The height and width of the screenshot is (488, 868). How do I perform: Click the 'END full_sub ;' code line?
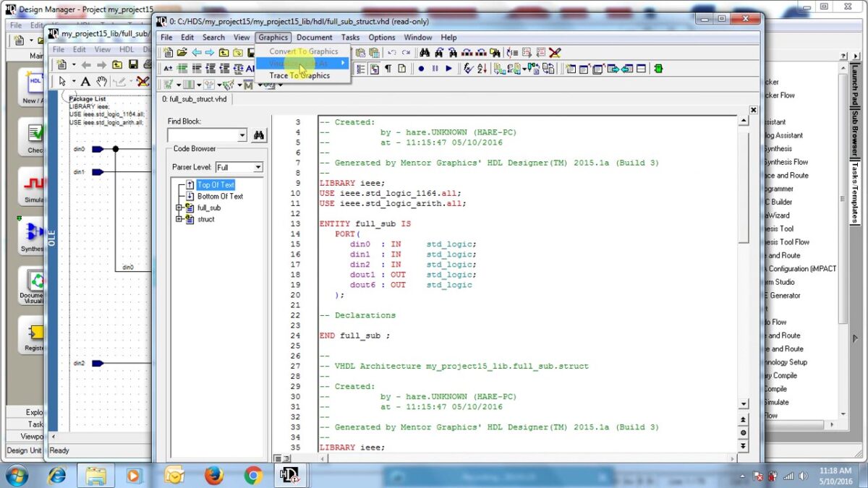click(354, 335)
